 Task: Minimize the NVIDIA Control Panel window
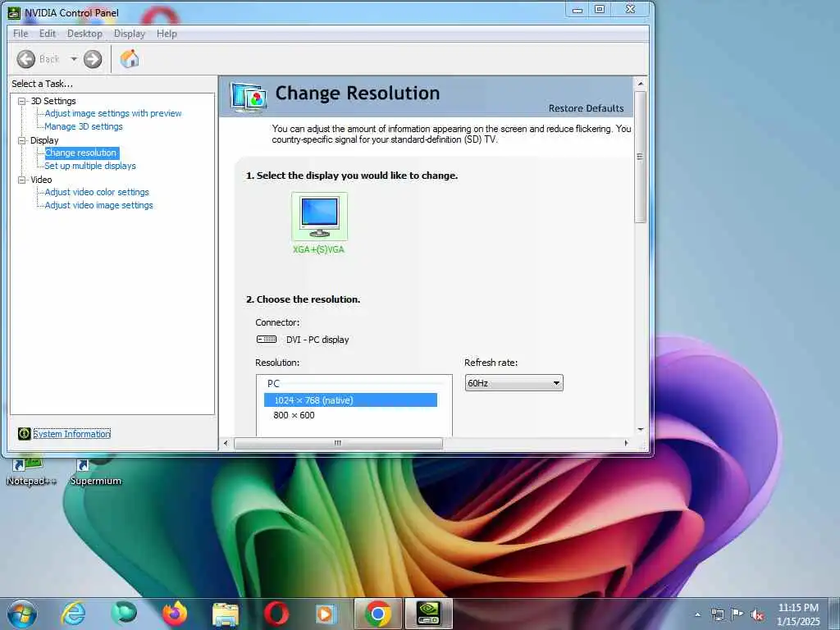[x=577, y=10]
